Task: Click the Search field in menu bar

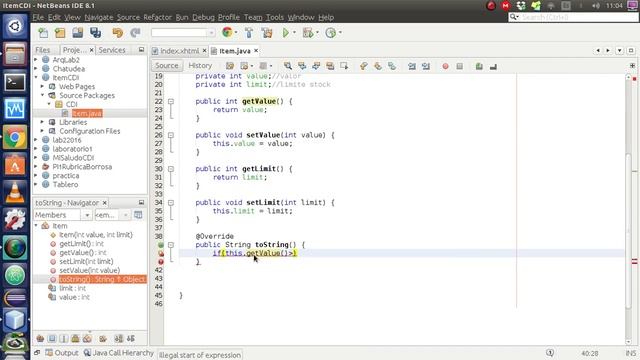Action: (x=573, y=17)
